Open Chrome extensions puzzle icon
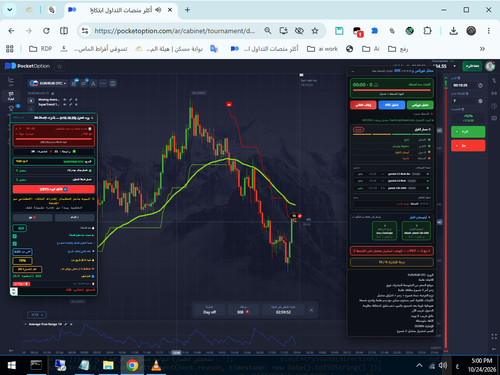This screenshot has height=375, width=500. pyautogui.click(x=427, y=31)
